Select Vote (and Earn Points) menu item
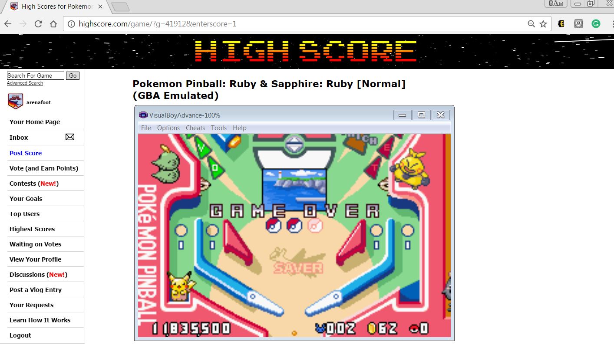The image size is (614, 364). click(44, 168)
